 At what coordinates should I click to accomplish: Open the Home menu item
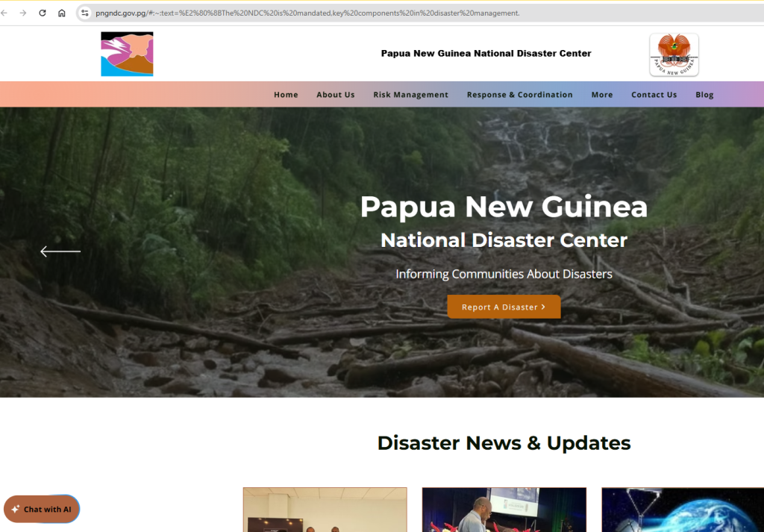[286, 95]
